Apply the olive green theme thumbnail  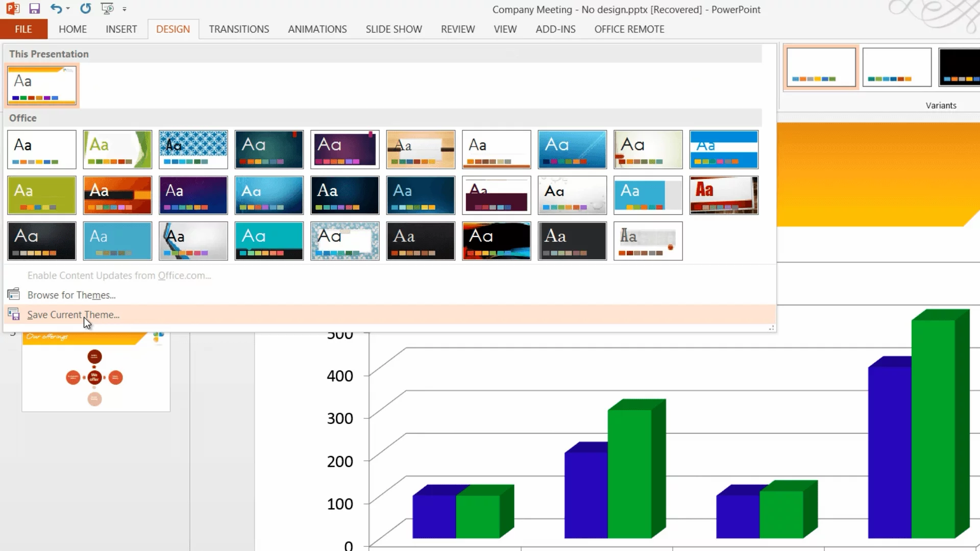[42, 195]
